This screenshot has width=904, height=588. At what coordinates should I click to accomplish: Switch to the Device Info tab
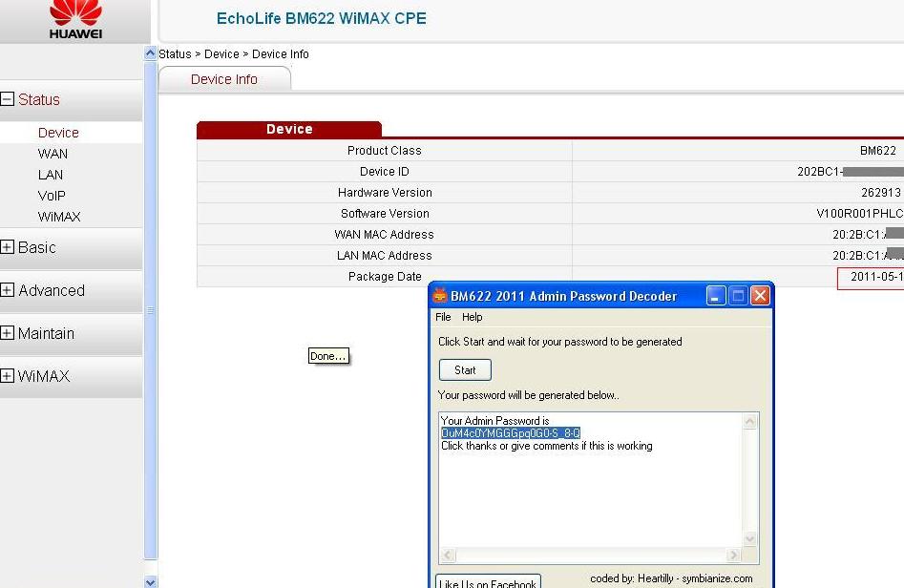tap(224, 79)
